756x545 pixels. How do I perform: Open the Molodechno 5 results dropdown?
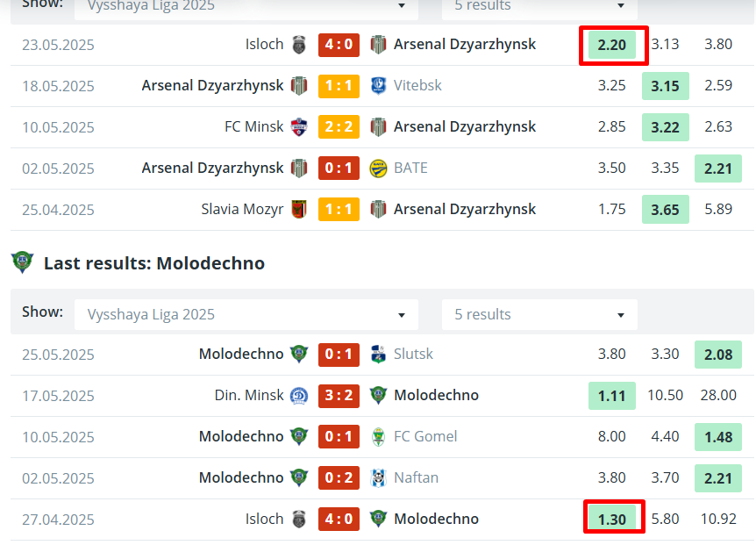539,315
